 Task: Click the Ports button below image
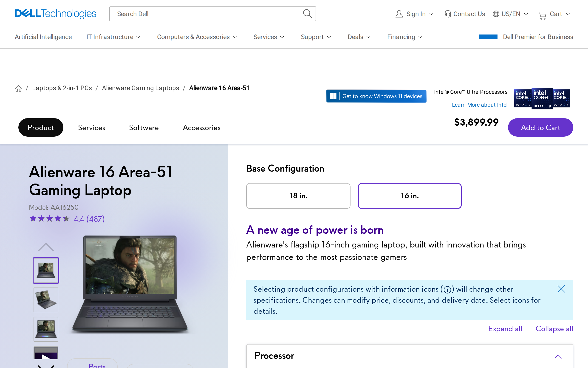[x=92, y=364]
